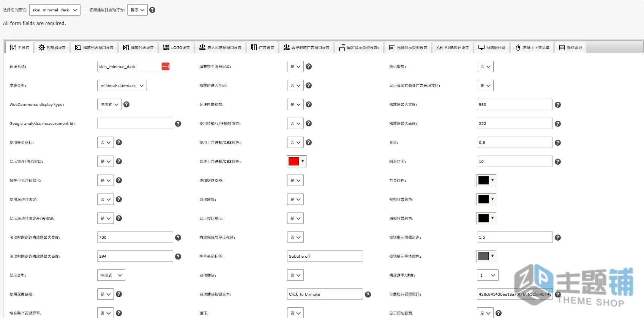Open 背景颜色 black color picker
This screenshot has height=318, width=644.
(486, 180)
